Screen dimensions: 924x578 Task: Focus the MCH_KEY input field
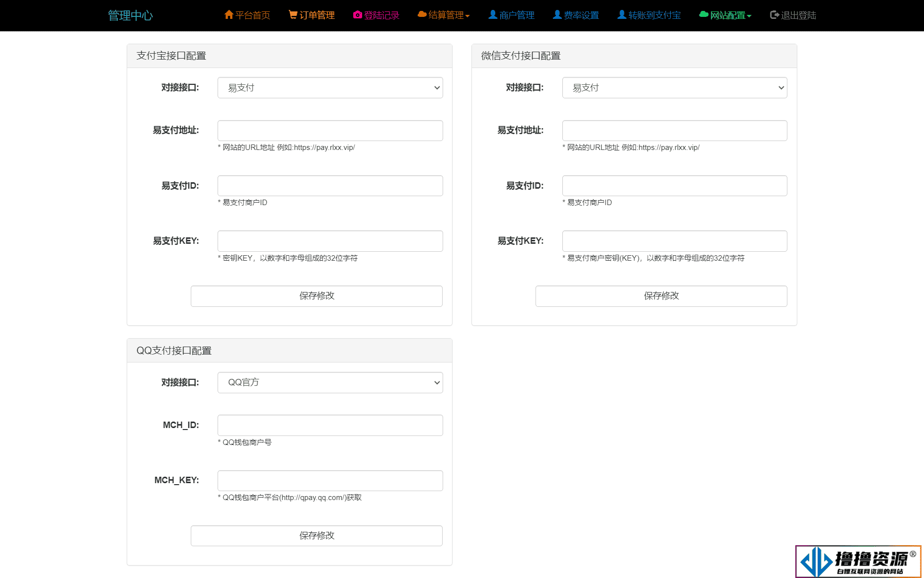click(330, 481)
